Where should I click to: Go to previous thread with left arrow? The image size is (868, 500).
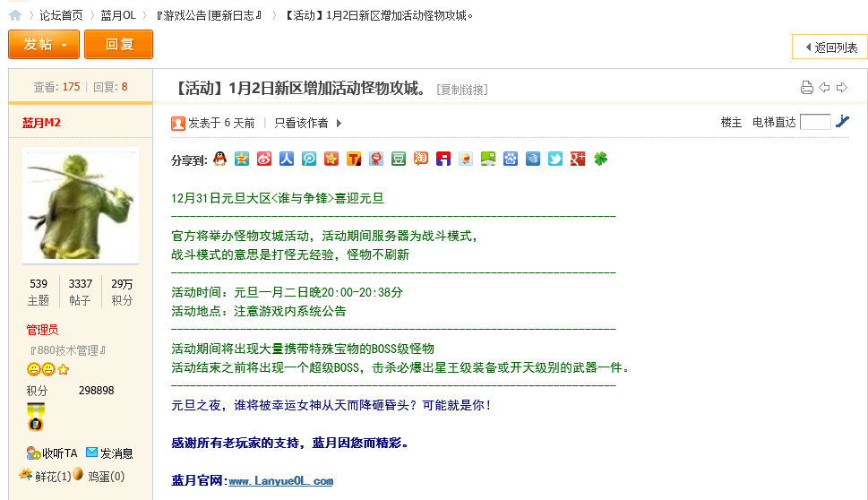pos(824,87)
